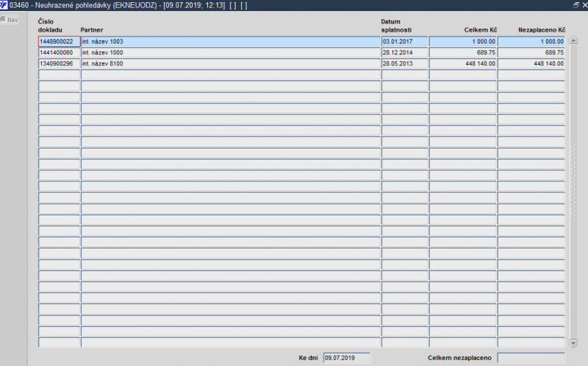Select document number 1340900296
588x366 pixels.
tap(60, 64)
